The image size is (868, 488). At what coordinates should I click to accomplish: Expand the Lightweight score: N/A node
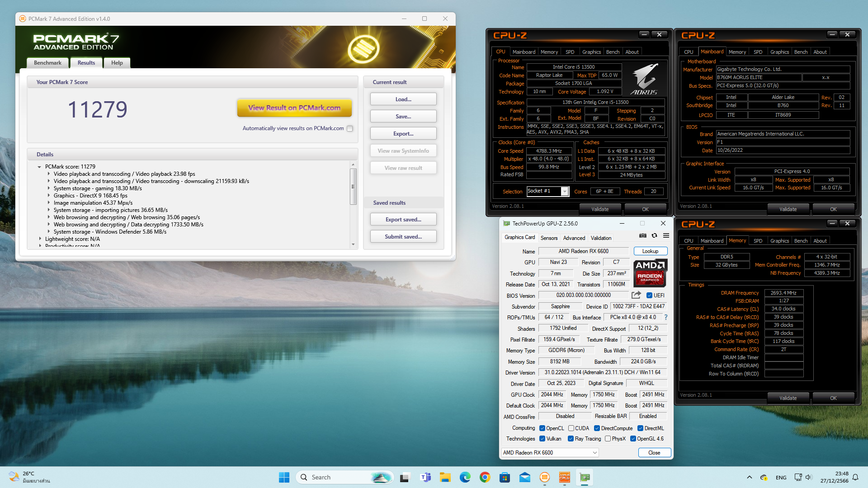tap(40, 239)
